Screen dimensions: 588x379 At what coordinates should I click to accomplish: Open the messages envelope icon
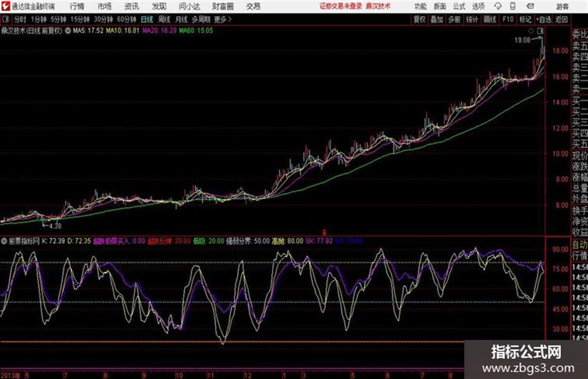530,6
